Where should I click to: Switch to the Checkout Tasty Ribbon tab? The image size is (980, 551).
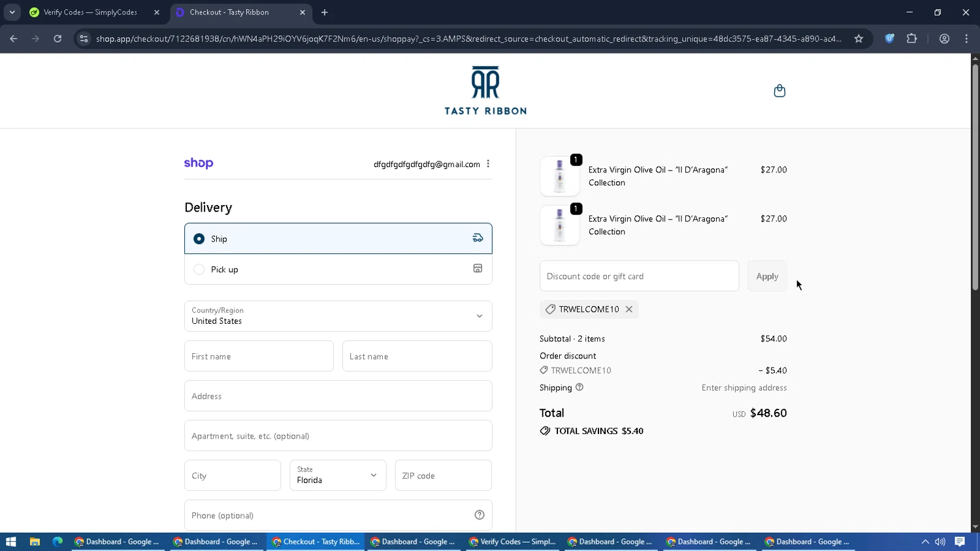pyautogui.click(x=240, y=12)
